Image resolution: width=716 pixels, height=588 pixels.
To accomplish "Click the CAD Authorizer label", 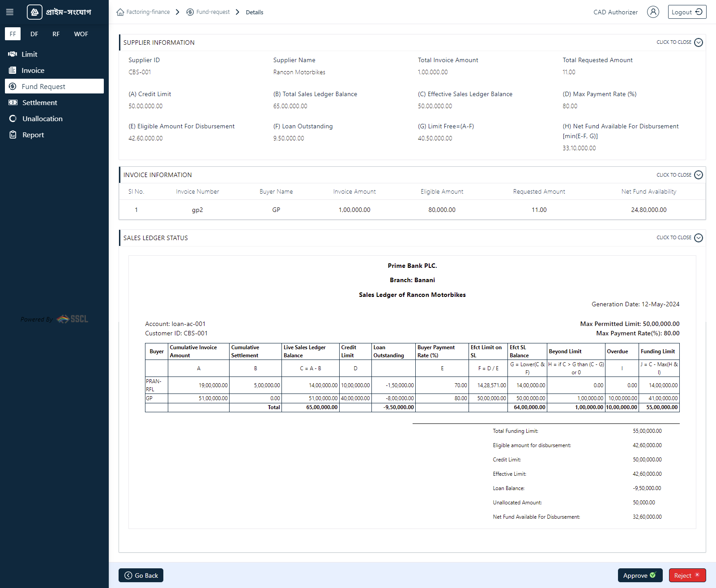I will coord(616,12).
